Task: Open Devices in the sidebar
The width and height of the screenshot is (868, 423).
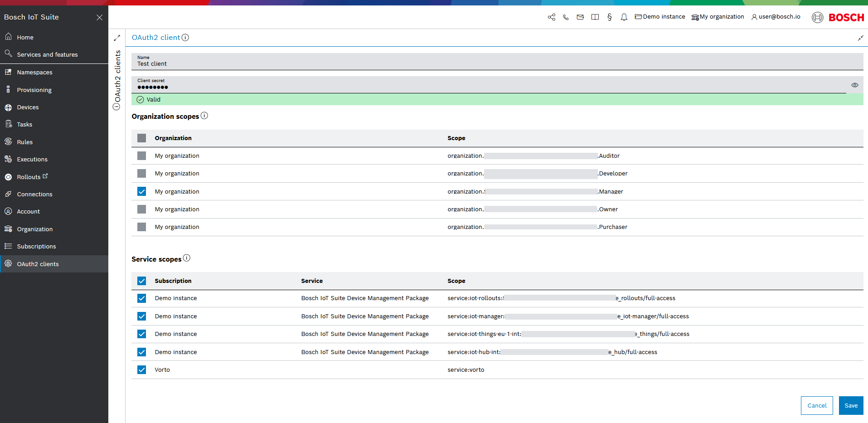Action: pyautogui.click(x=54, y=107)
